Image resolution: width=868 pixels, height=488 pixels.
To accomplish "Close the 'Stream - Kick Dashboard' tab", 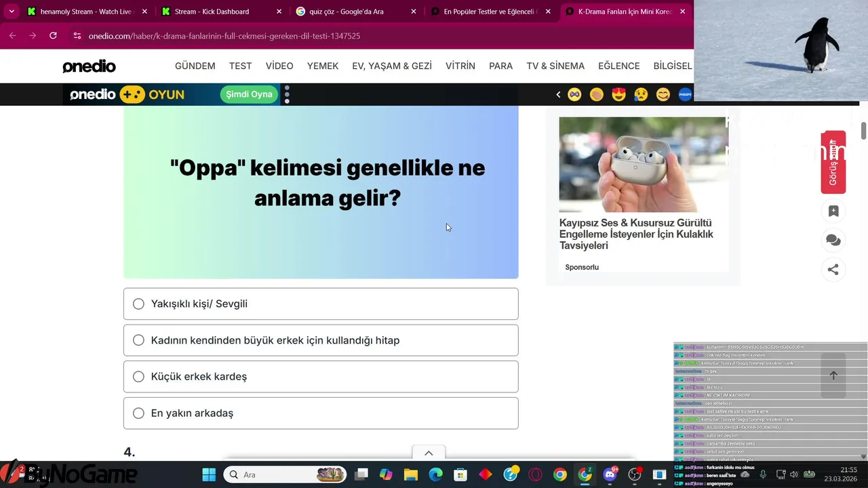I will (x=279, y=12).
